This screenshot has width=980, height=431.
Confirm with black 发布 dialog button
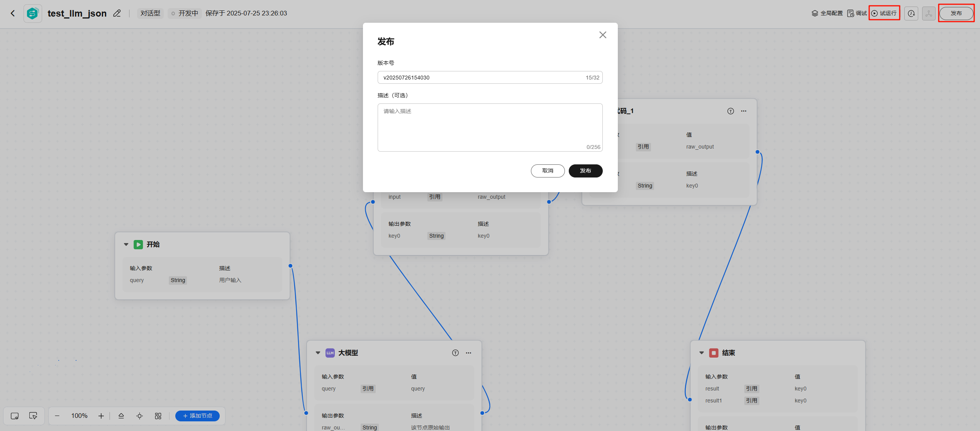pos(585,171)
